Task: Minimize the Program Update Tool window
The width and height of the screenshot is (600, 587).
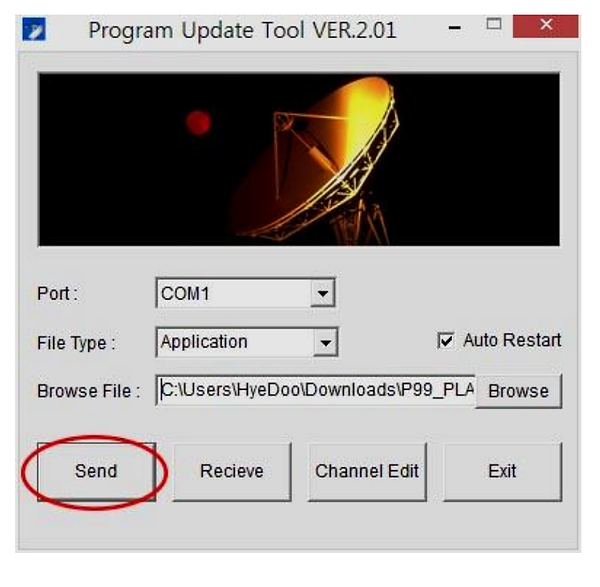Action: [x=454, y=28]
